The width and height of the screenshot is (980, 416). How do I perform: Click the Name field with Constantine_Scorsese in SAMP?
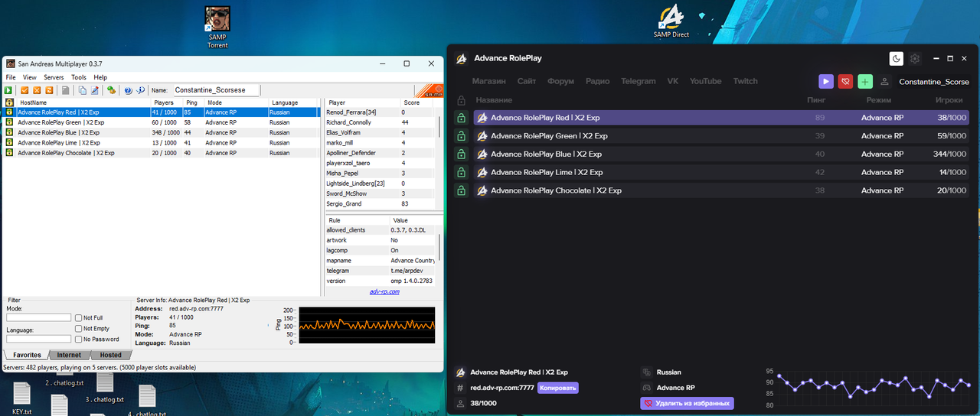point(216,90)
